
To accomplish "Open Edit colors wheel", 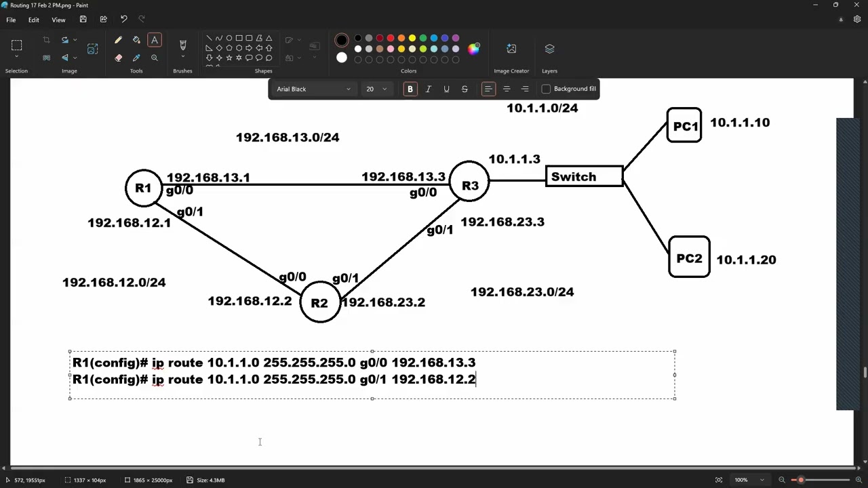I will 473,48.
